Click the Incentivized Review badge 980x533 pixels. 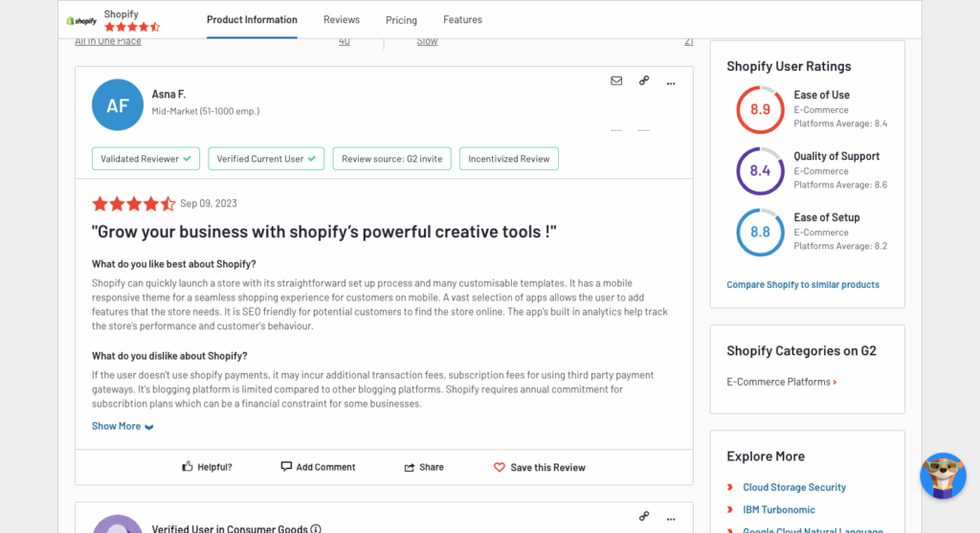pos(509,159)
